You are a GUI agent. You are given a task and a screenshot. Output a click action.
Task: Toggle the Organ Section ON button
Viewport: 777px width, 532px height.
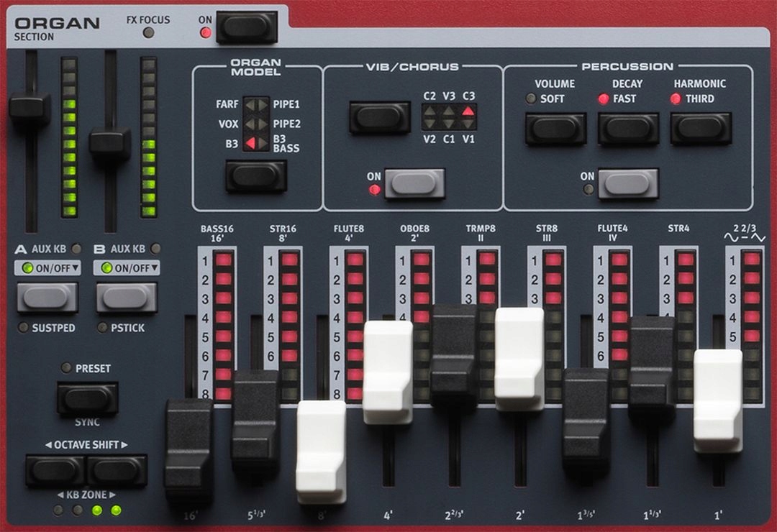(x=246, y=27)
